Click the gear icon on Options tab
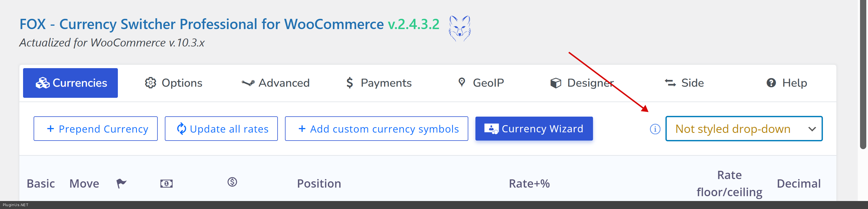This screenshot has width=868, height=209. pyautogui.click(x=150, y=83)
